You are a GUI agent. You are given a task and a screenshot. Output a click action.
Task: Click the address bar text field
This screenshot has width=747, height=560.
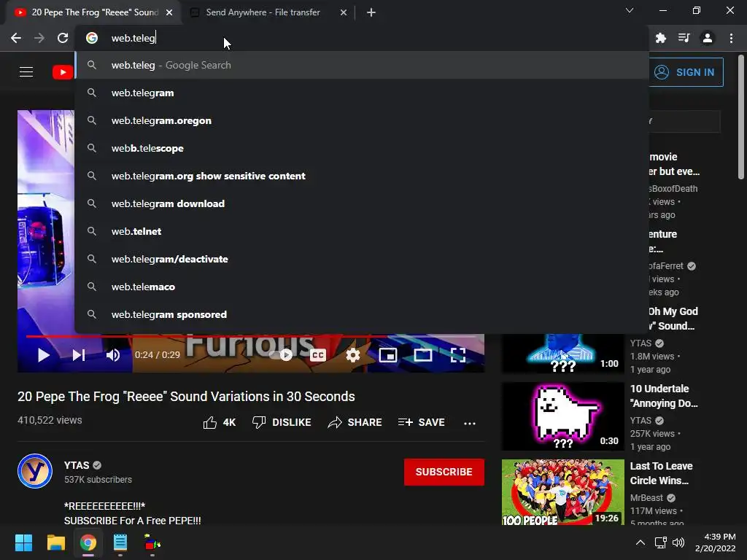pyautogui.click(x=362, y=38)
